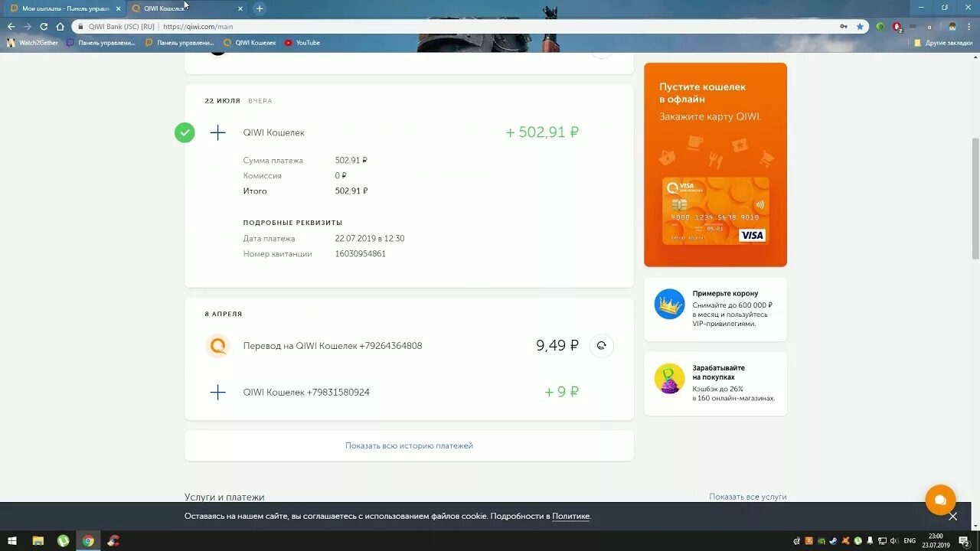Open the Chrome profile avatar
Viewport: 980px width, 551px height.
(x=952, y=26)
